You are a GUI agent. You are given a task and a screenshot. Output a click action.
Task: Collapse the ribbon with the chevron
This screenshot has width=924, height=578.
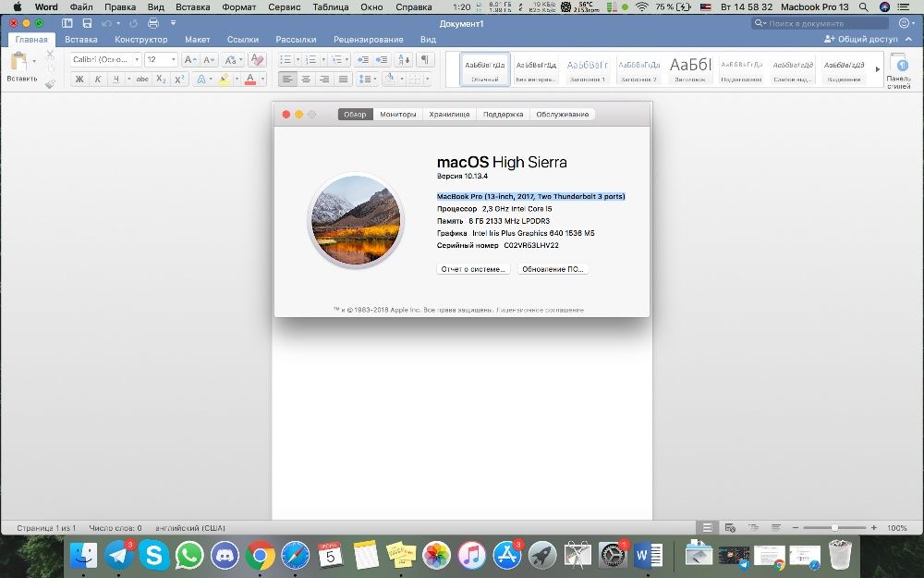908,39
